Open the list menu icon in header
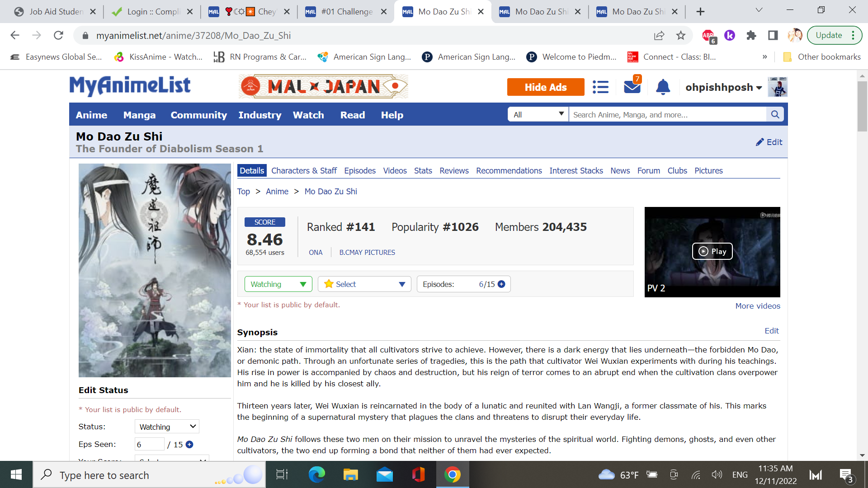This screenshot has height=488, width=868. [x=600, y=87]
